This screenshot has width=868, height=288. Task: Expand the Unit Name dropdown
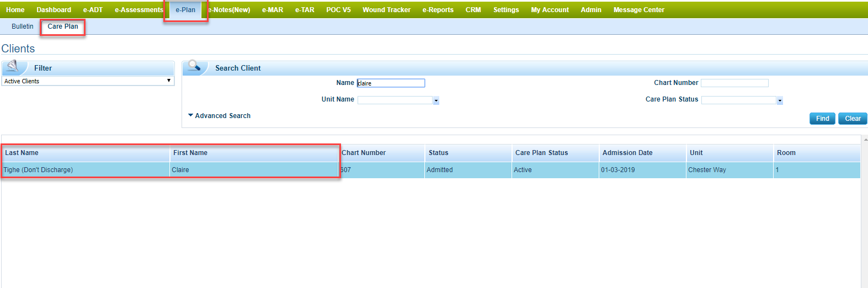tap(436, 100)
